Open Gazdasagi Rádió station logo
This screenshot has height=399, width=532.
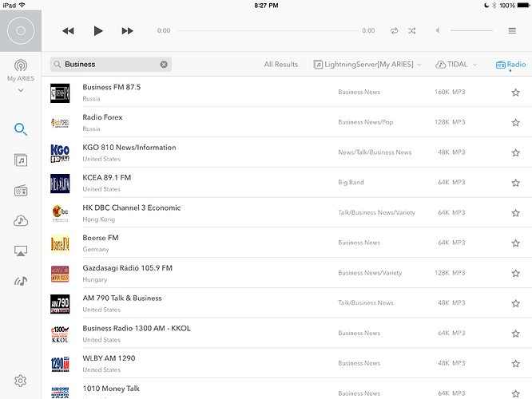coord(60,274)
